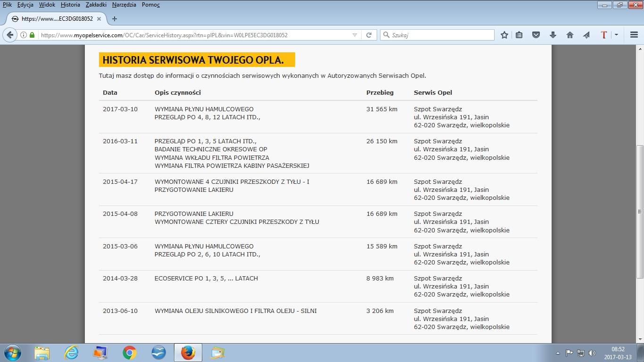This screenshot has width=644, height=362.
Task: Open the bookmarks list icon
Action: (x=519, y=35)
